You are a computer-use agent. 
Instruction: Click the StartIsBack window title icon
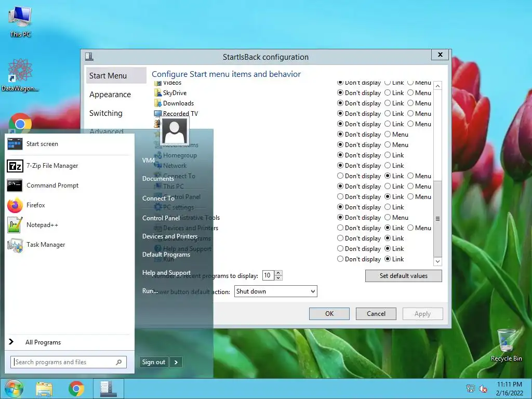tap(89, 56)
